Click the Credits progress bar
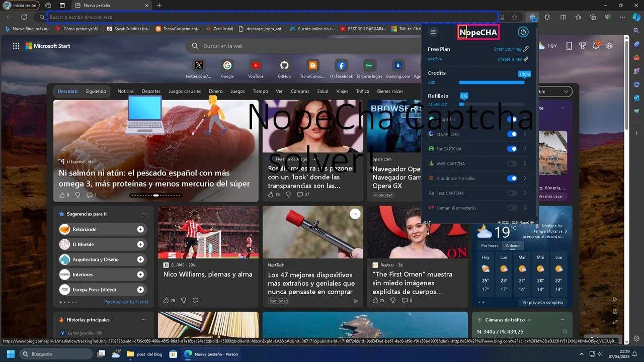 [491, 82]
